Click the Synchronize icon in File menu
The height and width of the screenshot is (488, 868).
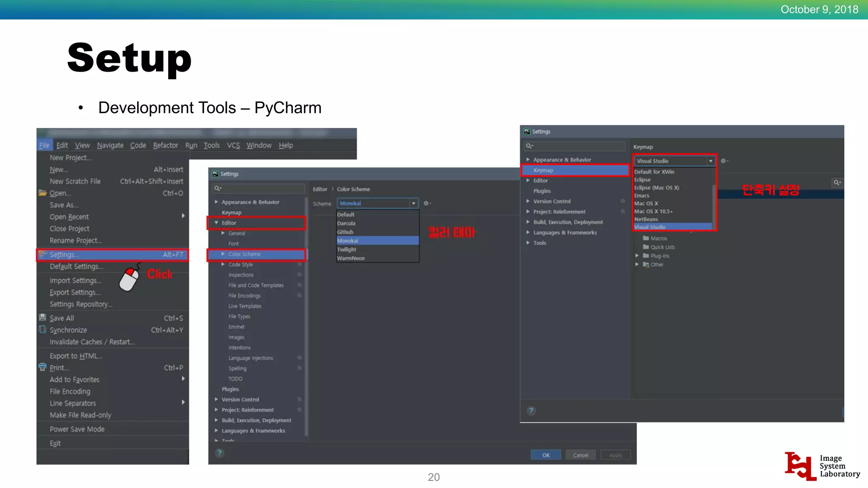[42, 329]
